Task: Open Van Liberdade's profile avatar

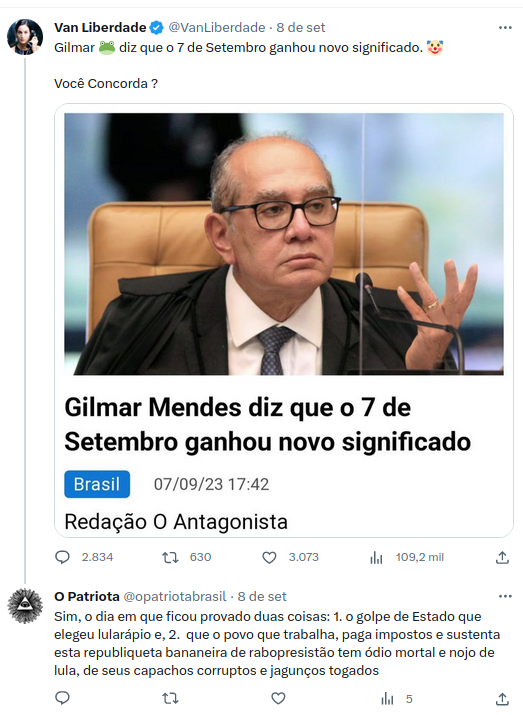Action: [25, 36]
